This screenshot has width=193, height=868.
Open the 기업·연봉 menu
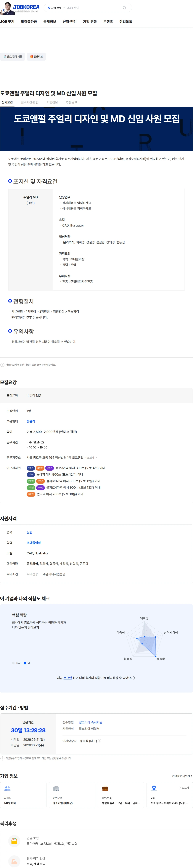click(x=90, y=22)
